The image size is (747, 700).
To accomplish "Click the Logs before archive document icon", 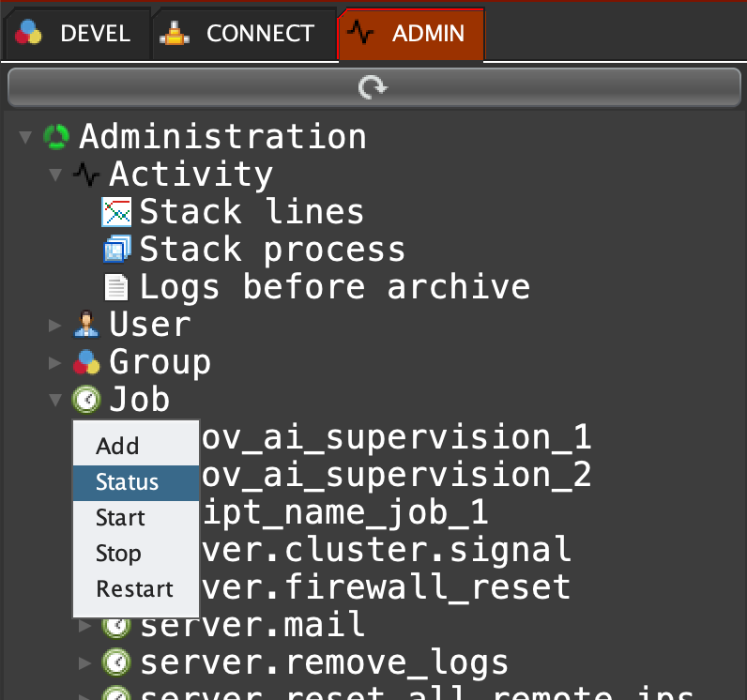I will coord(116,287).
